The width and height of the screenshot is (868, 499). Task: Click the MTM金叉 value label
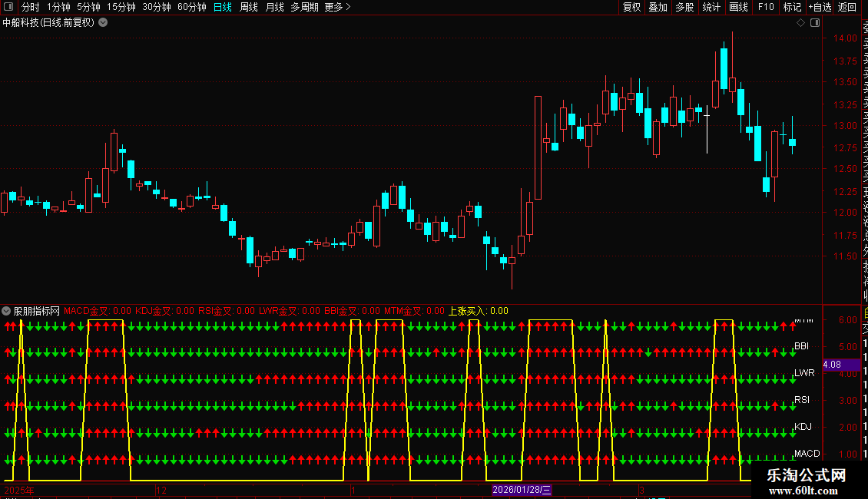click(415, 311)
